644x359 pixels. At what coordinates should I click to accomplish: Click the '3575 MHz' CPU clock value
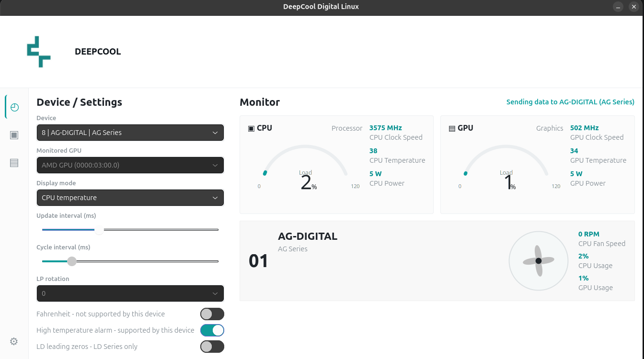click(x=386, y=128)
